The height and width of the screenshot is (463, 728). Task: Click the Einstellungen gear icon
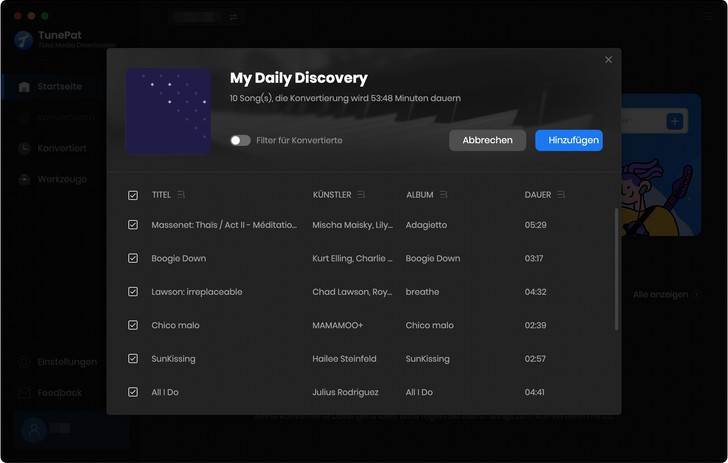coord(24,362)
